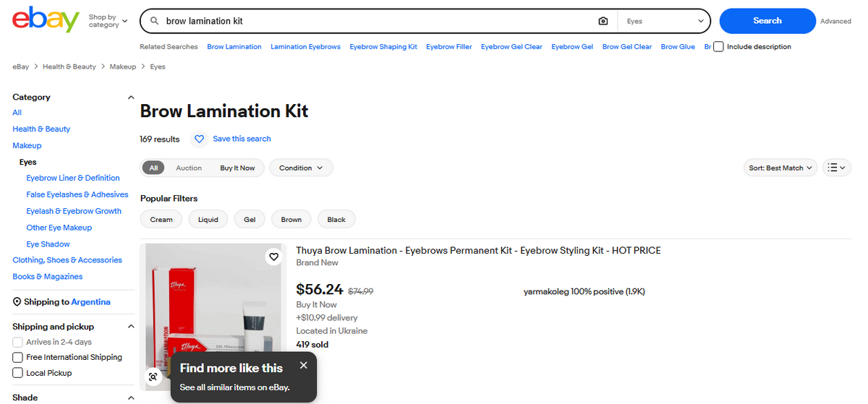Check the Arrives in 2-4 days option

pyautogui.click(x=17, y=342)
